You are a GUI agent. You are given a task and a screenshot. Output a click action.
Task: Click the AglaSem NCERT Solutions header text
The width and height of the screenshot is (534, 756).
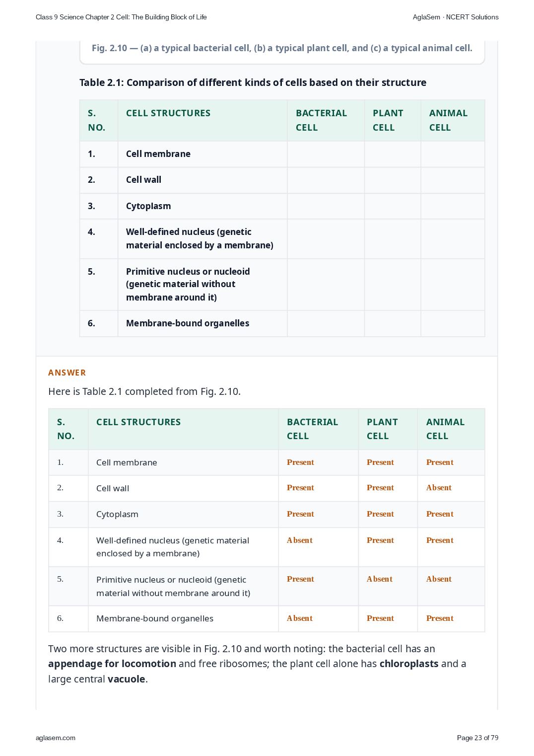coord(456,17)
